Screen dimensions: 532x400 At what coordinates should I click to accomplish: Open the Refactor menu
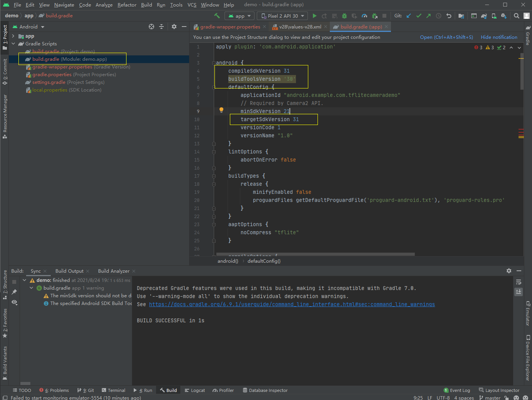tap(127, 5)
